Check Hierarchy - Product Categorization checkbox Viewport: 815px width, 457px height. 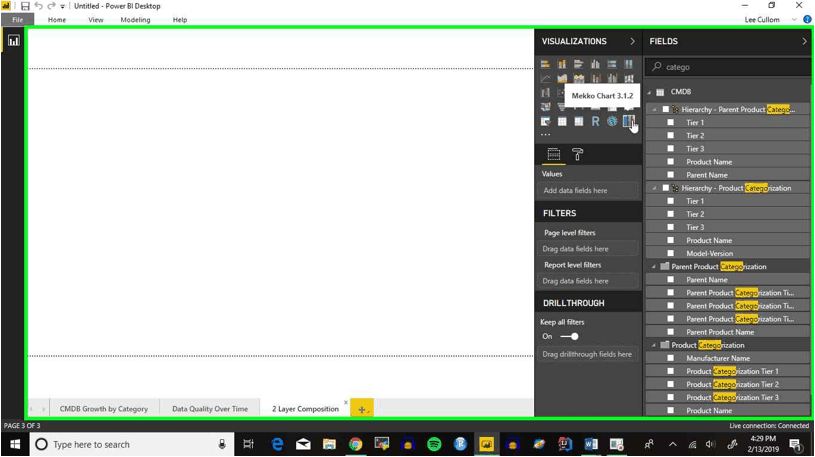click(665, 188)
